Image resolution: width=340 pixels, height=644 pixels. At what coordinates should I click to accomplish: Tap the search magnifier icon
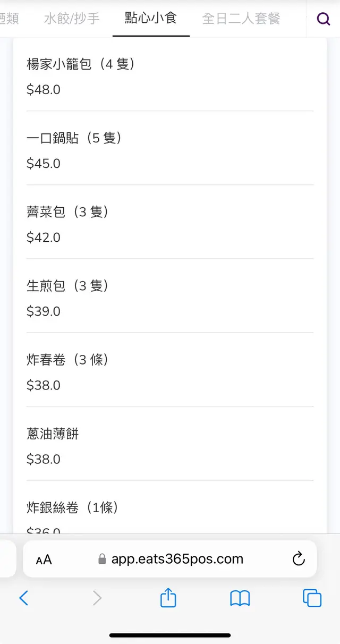click(324, 19)
